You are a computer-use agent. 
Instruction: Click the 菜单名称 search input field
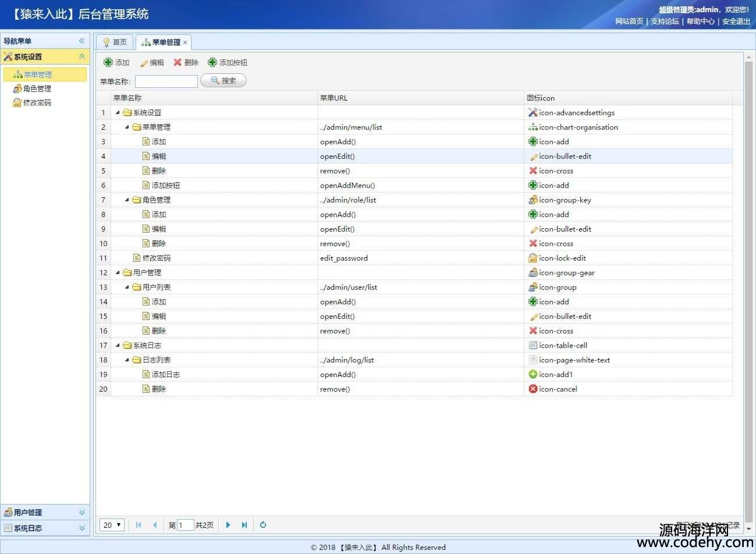[x=166, y=81]
